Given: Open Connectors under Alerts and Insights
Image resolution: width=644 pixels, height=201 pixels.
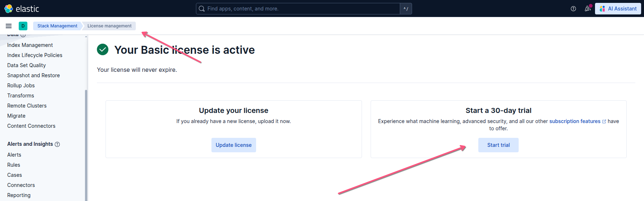Looking at the screenshot, I should click(x=21, y=185).
